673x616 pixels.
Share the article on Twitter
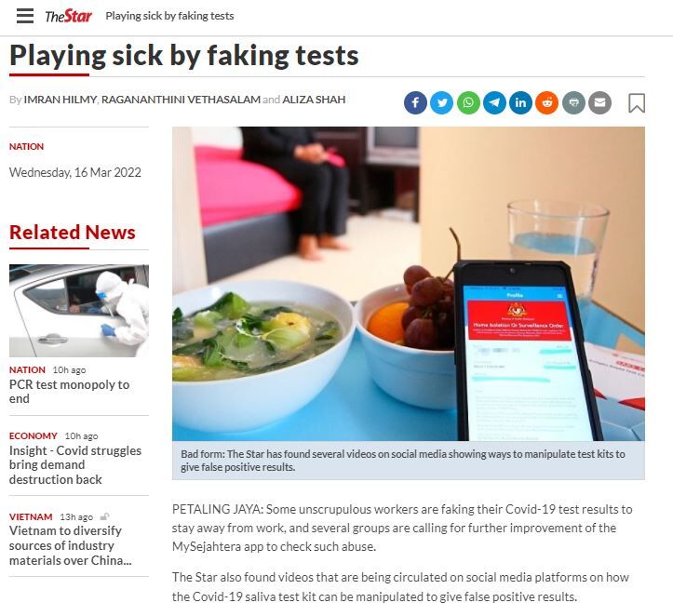click(441, 102)
